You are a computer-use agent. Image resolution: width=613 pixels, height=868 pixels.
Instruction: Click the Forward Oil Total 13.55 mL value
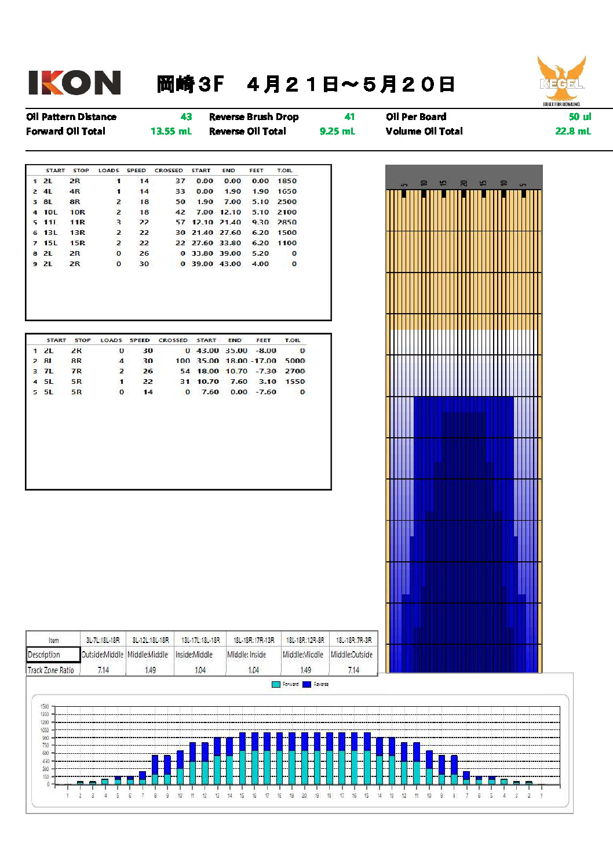click(x=171, y=131)
